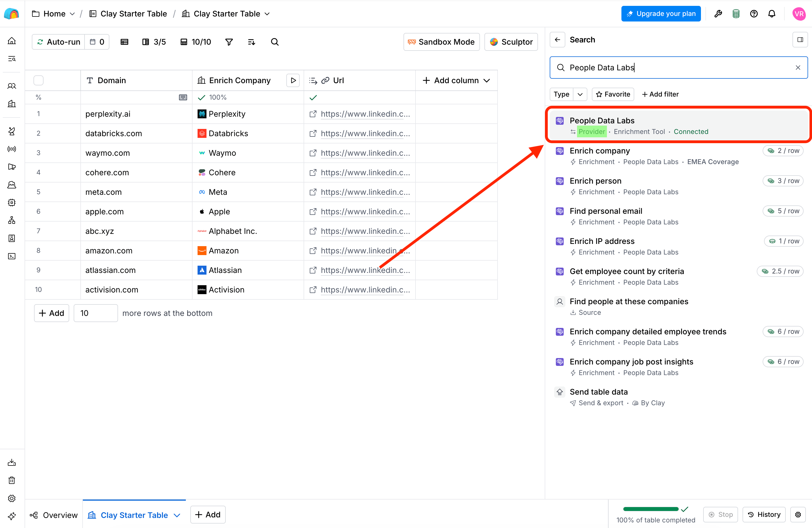Choose the Enrich person enrichment
This screenshot has width=812, height=528.
pos(678,186)
